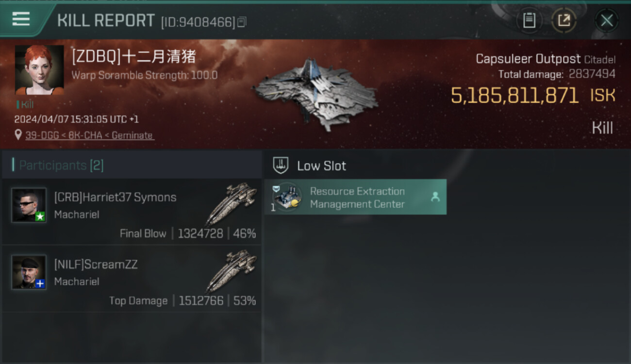The image size is (631, 364).
Task: Select victim name [ZDBQ] pilot text
Action: pos(133,57)
